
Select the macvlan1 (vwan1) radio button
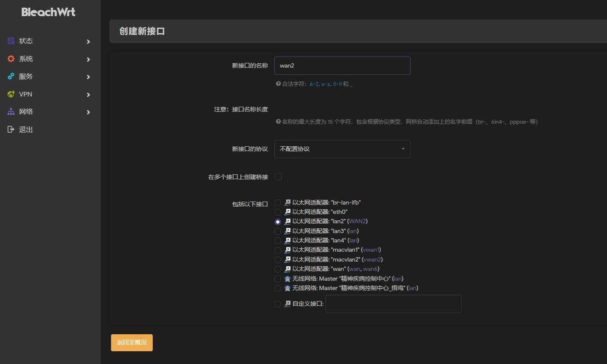[278, 250]
